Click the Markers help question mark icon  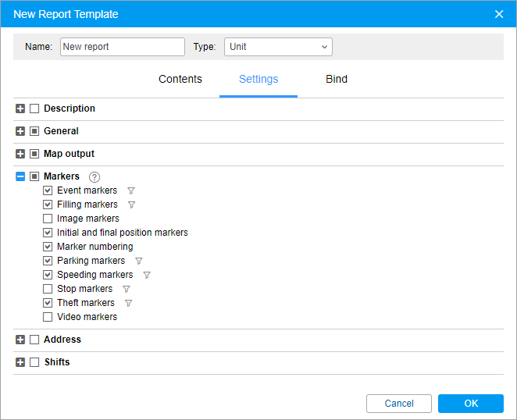(94, 176)
